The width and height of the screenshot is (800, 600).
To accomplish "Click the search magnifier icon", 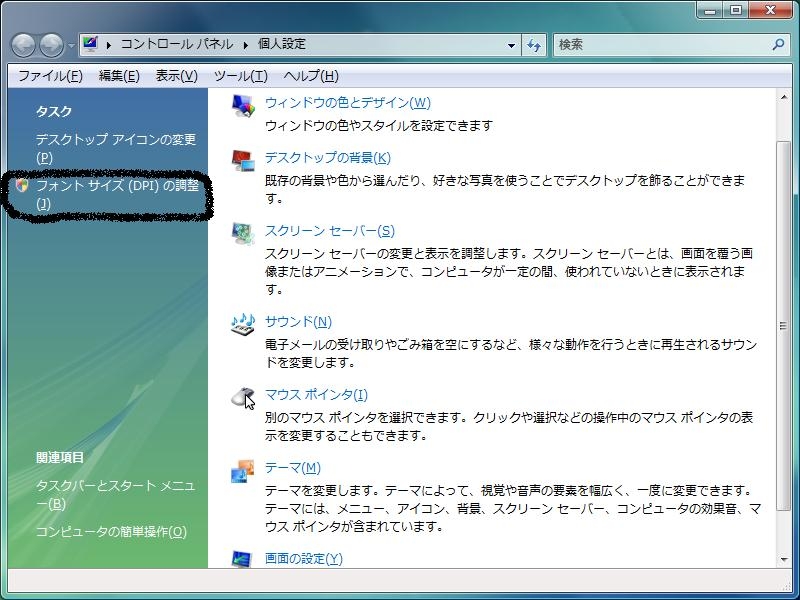I will [778, 44].
